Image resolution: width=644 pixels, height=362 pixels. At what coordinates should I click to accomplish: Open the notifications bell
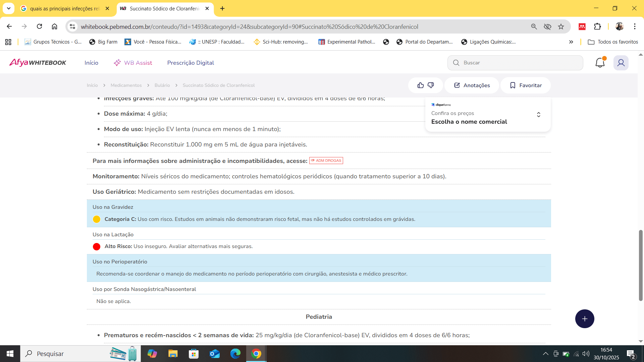coord(600,63)
